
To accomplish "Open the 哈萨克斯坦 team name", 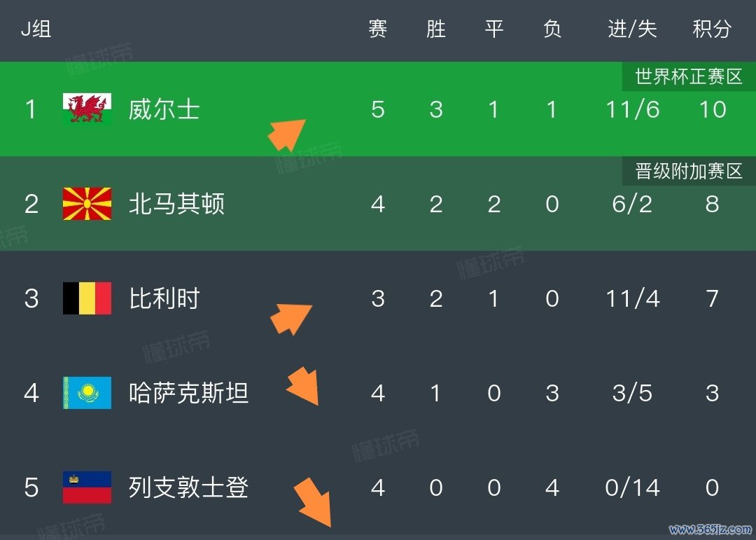I will click(189, 393).
